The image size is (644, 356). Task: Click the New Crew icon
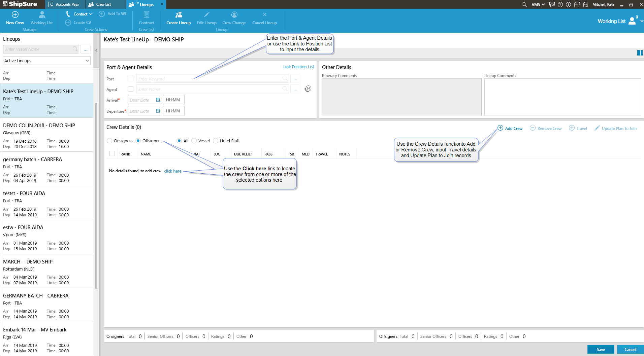click(x=15, y=14)
